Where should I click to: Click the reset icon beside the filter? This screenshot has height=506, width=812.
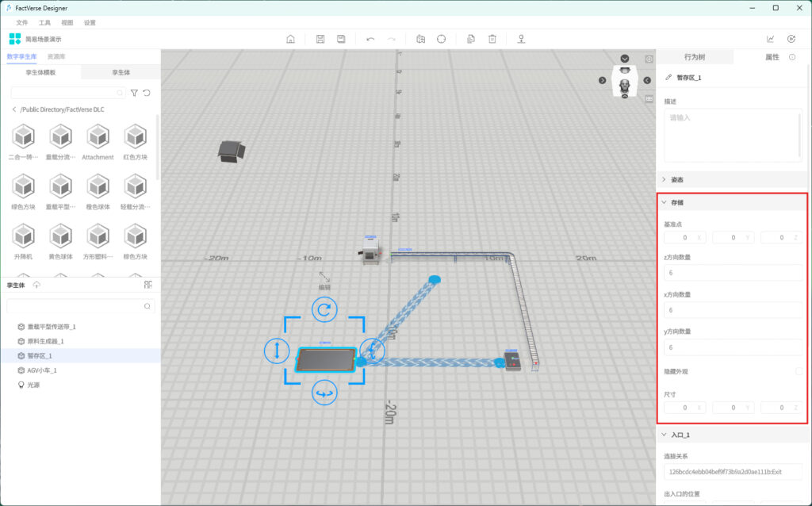coord(147,93)
